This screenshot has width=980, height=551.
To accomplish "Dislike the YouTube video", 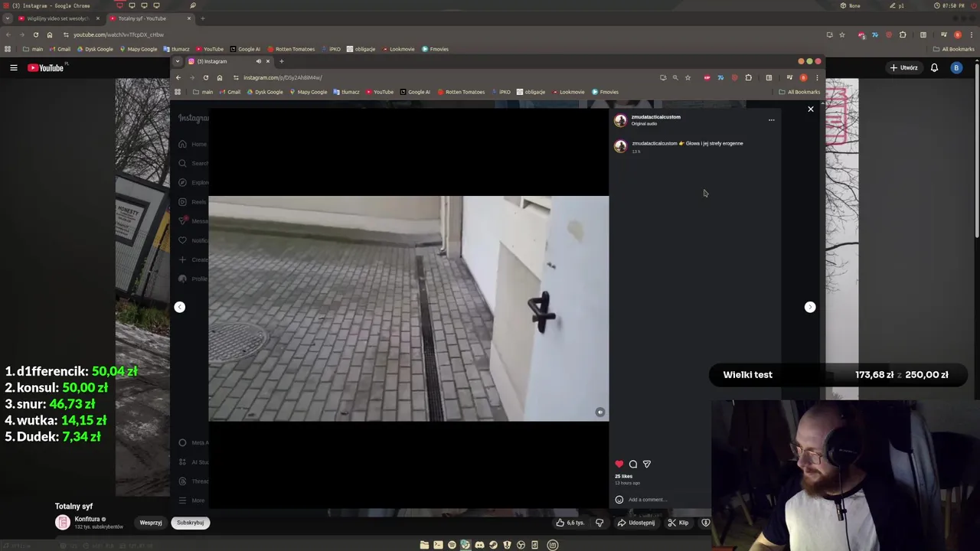I will tap(599, 523).
